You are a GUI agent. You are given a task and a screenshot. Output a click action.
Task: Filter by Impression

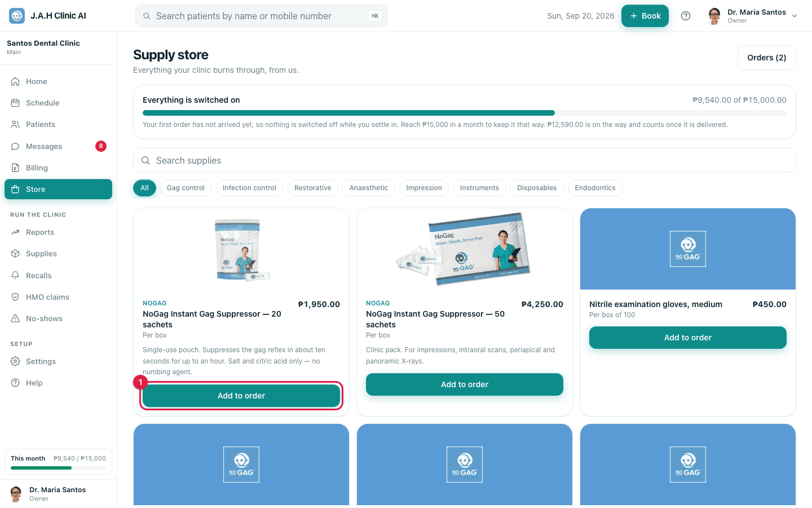[424, 188]
